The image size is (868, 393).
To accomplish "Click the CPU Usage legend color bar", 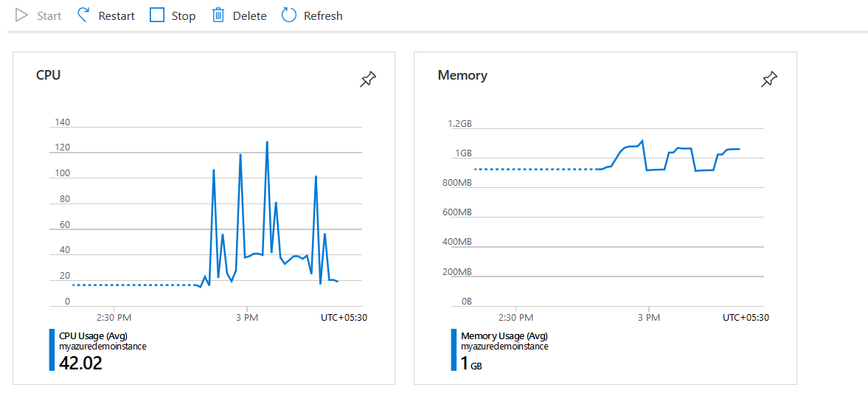I will (52, 349).
